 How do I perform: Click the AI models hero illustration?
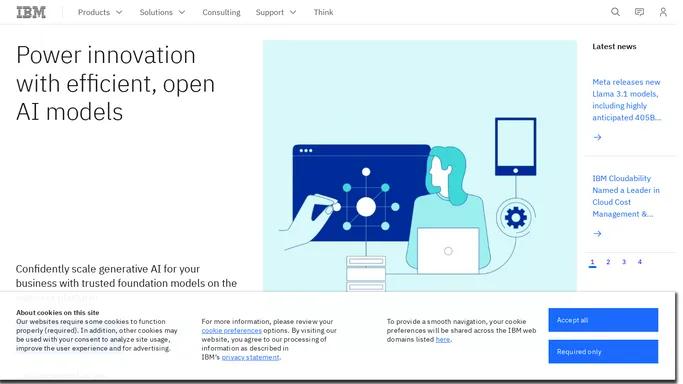coord(419,165)
